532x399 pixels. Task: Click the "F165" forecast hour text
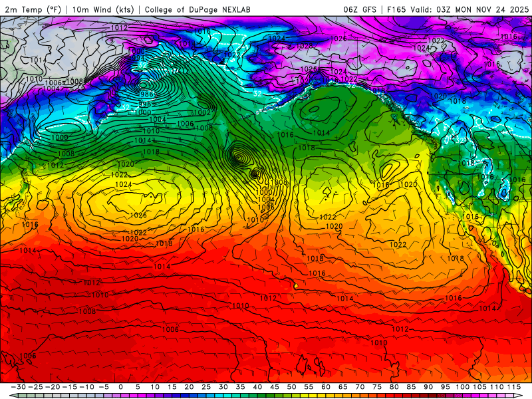pyautogui.click(x=396, y=9)
